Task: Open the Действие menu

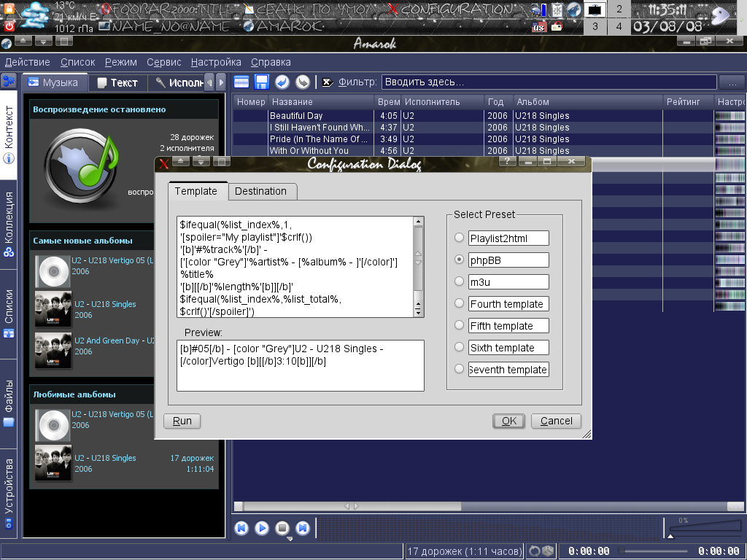Action: click(27, 63)
